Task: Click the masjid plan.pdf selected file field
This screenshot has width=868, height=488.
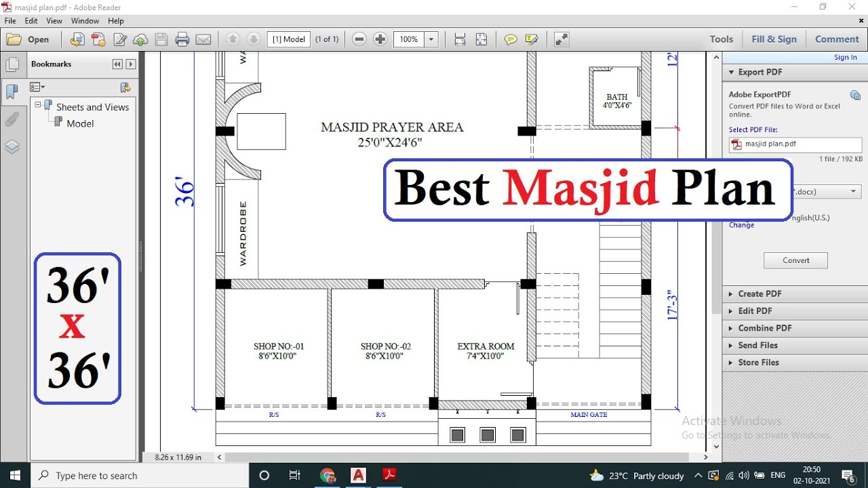Action: [795, 144]
